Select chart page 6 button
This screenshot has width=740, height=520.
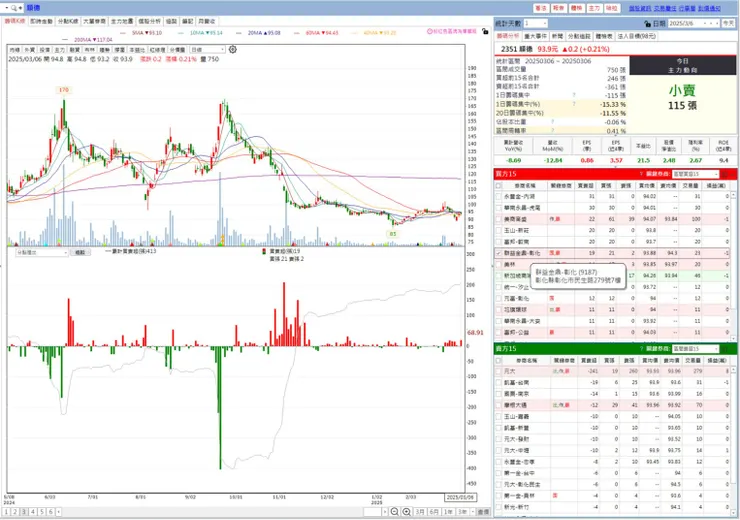click(x=51, y=512)
